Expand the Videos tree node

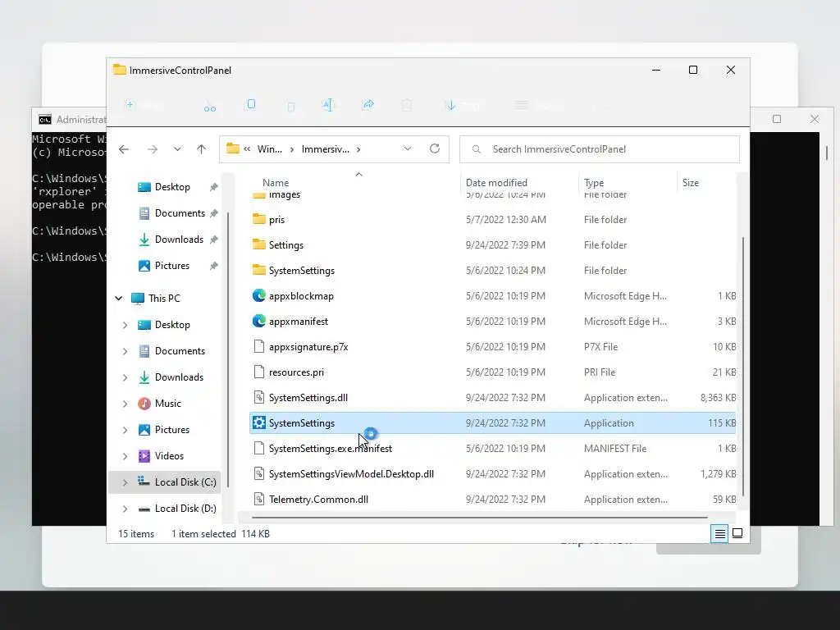pos(125,456)
